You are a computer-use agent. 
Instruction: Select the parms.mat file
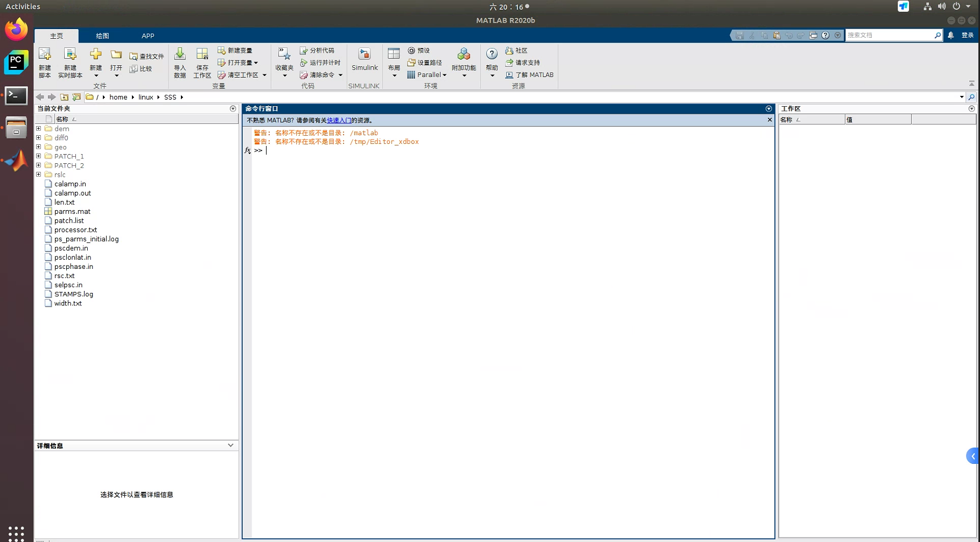coord(72,211)
